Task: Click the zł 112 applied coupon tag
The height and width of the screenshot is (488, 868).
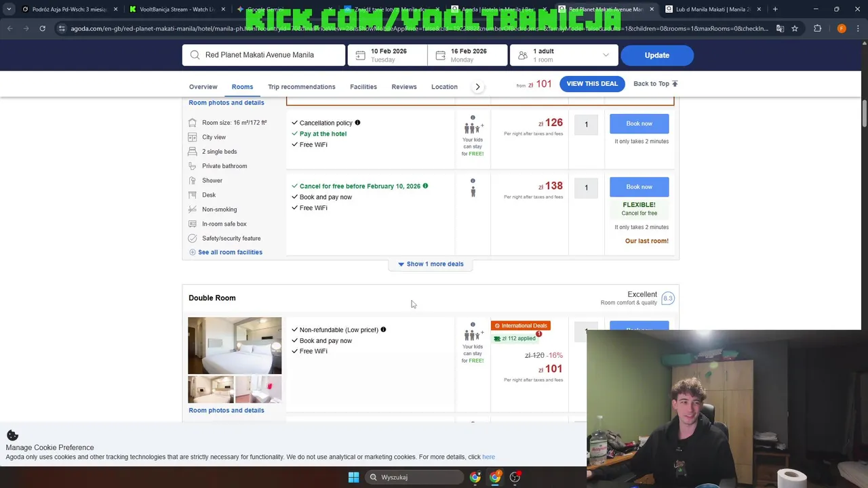Action: (x=516, y=338)
